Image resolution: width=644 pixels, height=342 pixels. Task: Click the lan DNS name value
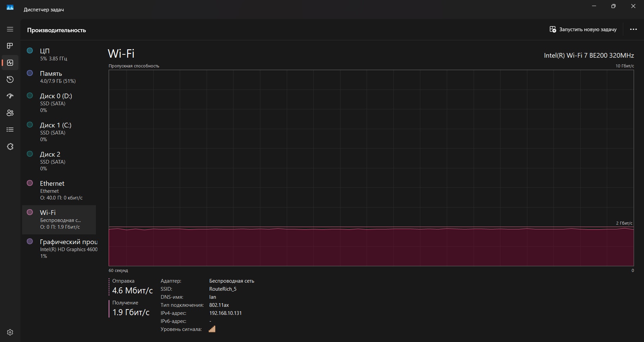click(213, 297)
